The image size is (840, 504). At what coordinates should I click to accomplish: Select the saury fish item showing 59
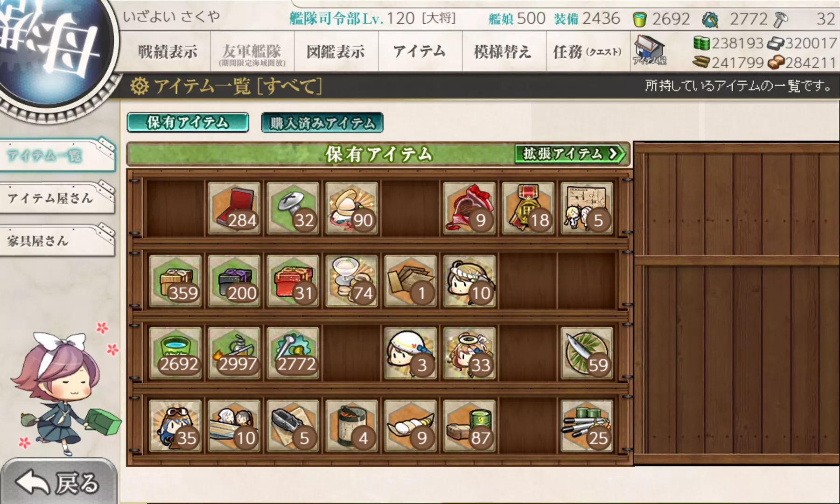coord(587,353)
